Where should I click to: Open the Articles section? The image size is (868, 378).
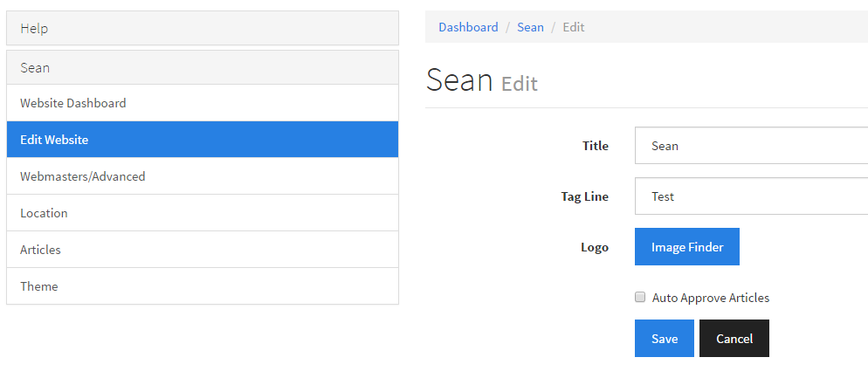coord(202,249)
